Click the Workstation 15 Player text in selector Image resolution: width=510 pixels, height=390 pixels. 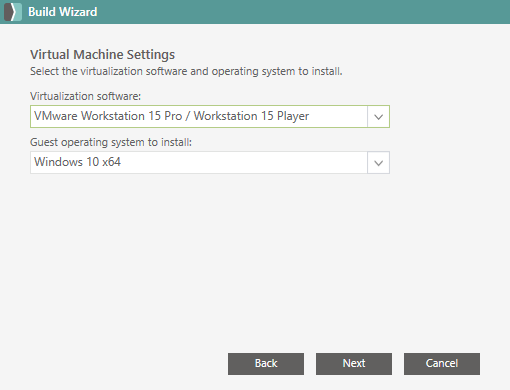(251, 116)
